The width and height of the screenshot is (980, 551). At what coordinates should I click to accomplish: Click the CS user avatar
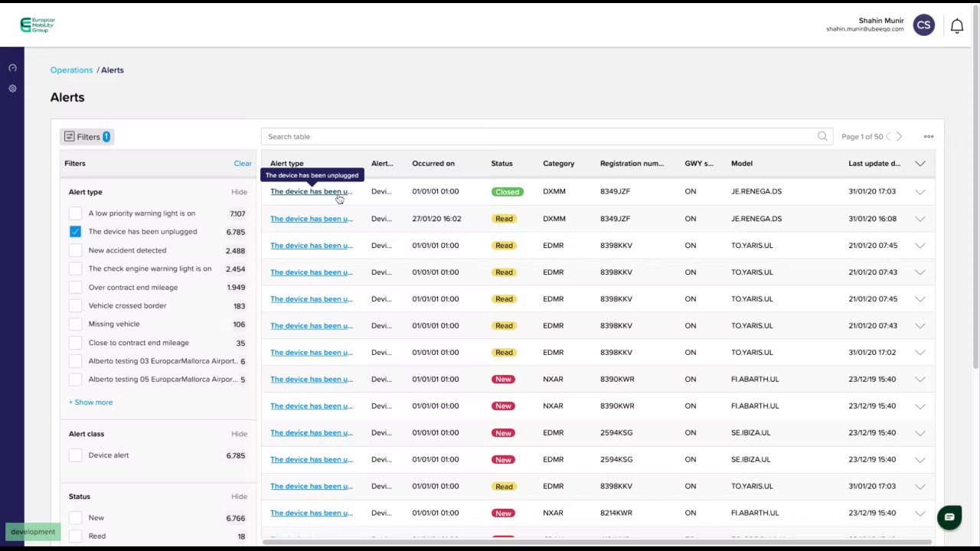click(x=924, y=25)
